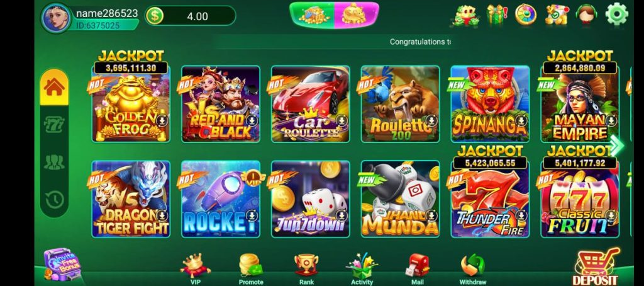
Task: Select slots 777 sidebar category
Action: (x=54, y=124)
